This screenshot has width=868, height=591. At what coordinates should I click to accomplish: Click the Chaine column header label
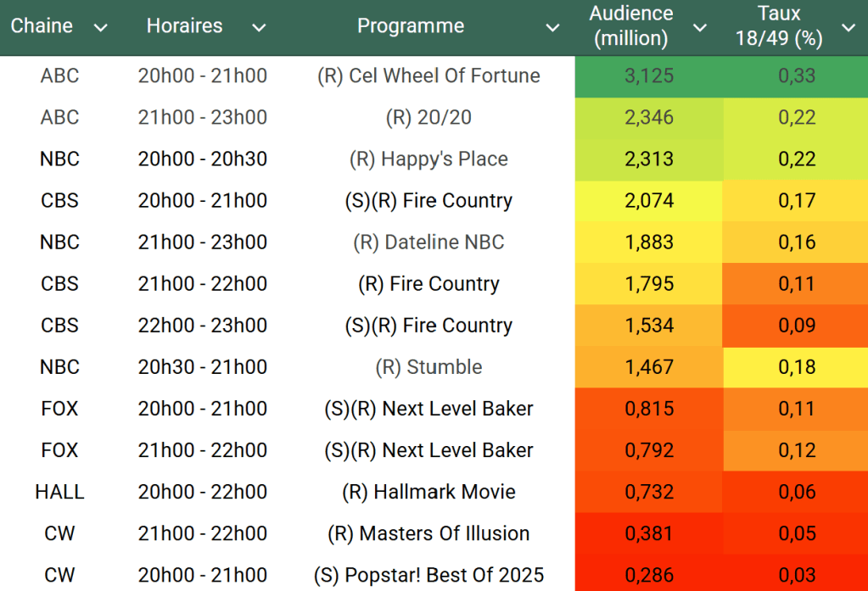(x=42, y=26)
